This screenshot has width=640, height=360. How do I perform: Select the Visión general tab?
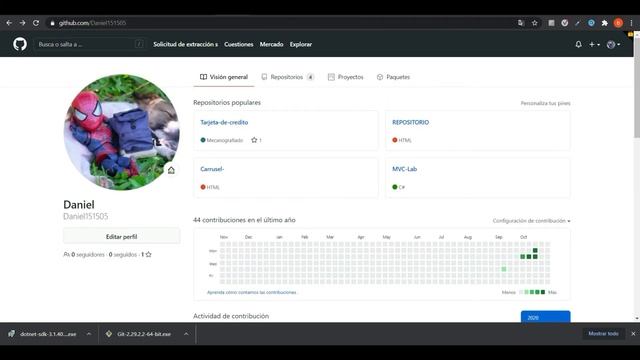[x=224, y=77]
